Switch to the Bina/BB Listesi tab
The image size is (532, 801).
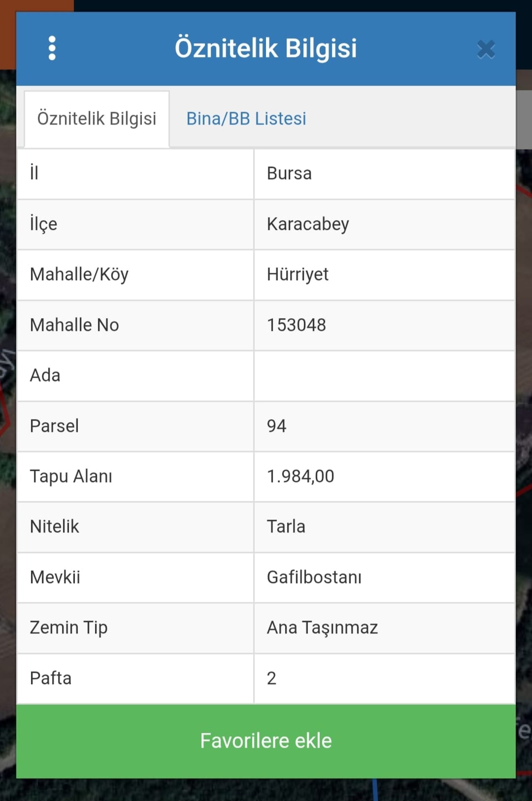point(246,118)
